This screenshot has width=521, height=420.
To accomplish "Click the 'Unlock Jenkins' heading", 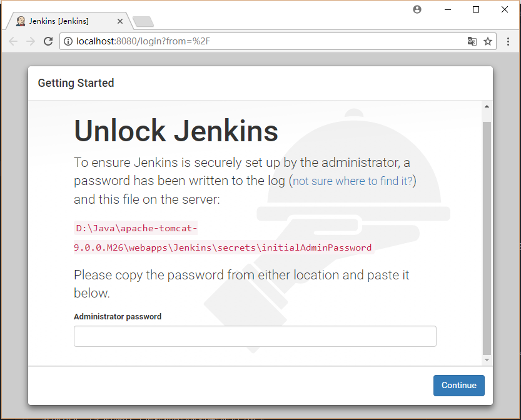I will pyautogui.click(x=176, y=131).
